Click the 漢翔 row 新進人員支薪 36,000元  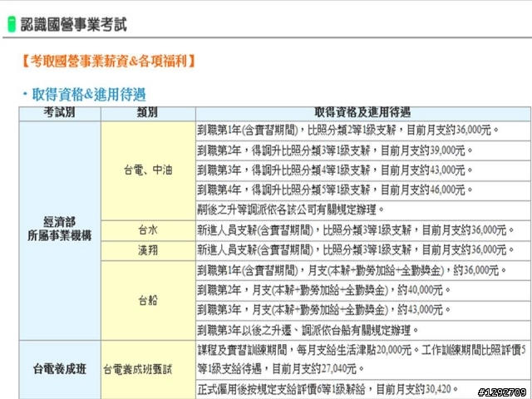[363, 251]
